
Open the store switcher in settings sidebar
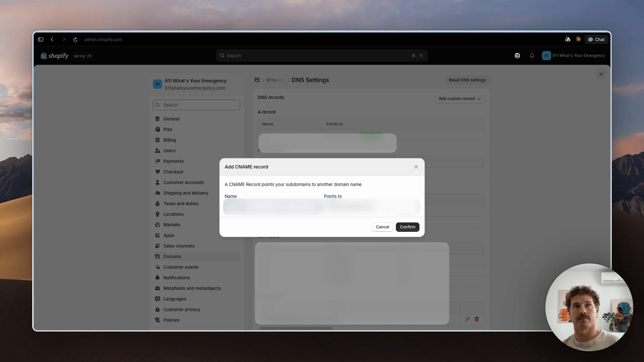[x=197, y=84]
